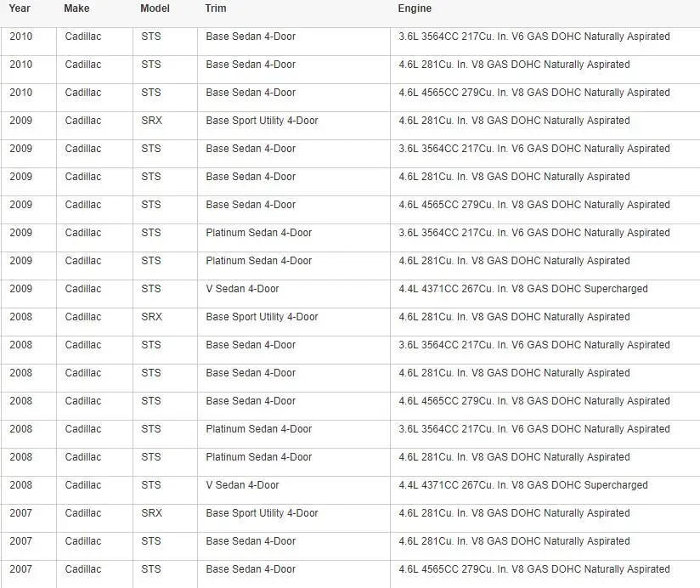The width and height of the screenshot is (700, 588).
Task: Click the 2010 "4.6L 4565CC" engine cell
Action: pyautogui.click(x=534, y=93)
